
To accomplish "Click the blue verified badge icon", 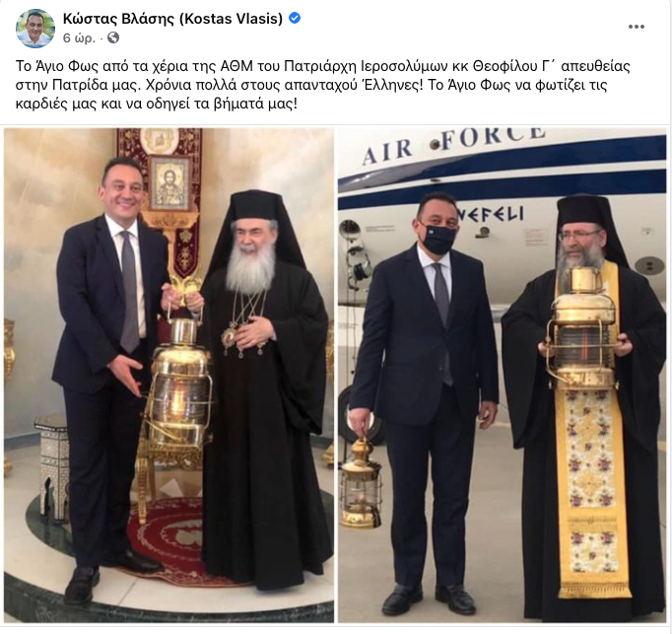I will tap(295, 19).
